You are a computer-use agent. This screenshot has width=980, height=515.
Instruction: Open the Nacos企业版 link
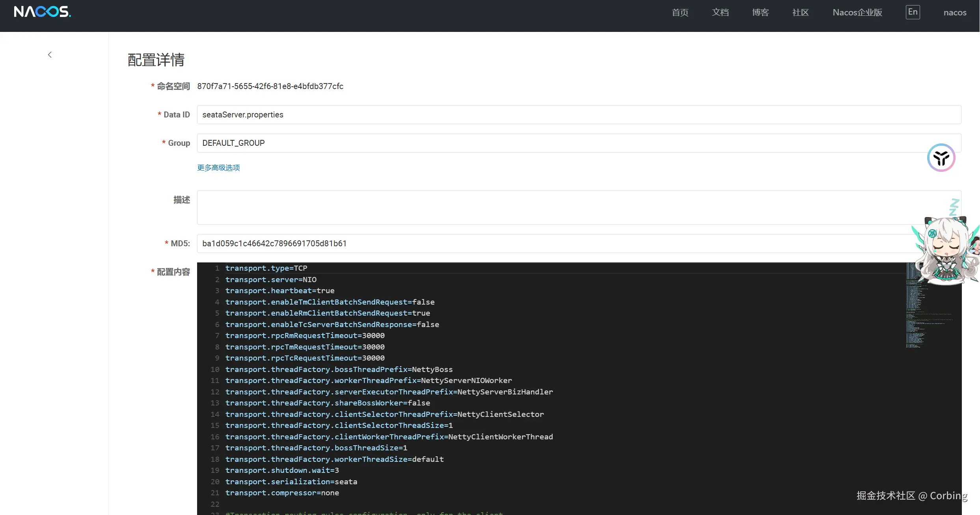(857, 13)
